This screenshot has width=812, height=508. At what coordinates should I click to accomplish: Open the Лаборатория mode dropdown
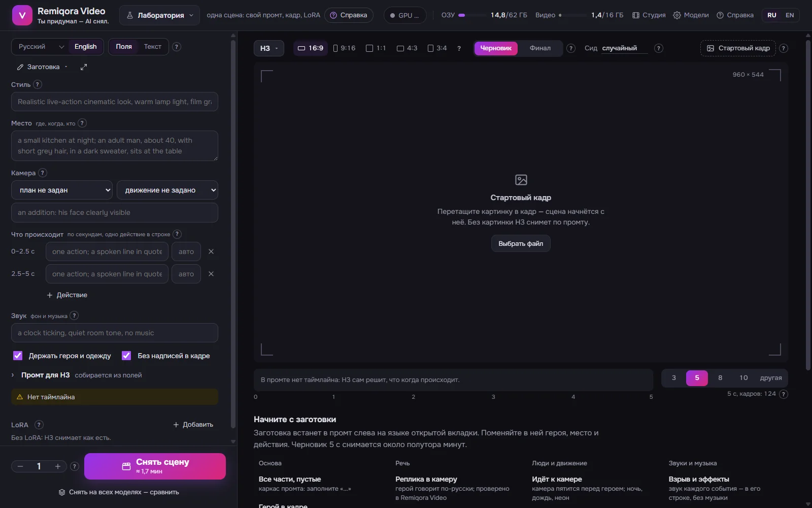[x=159, y=15]
